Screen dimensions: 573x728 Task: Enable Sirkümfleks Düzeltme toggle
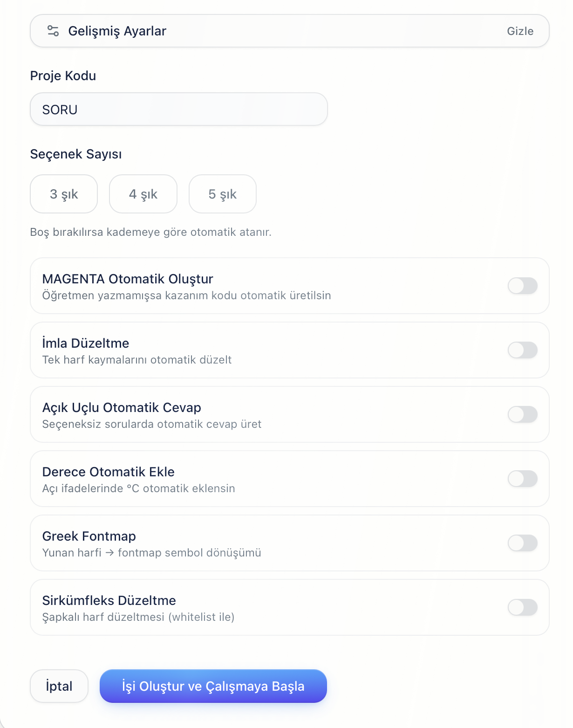(523, 607)
